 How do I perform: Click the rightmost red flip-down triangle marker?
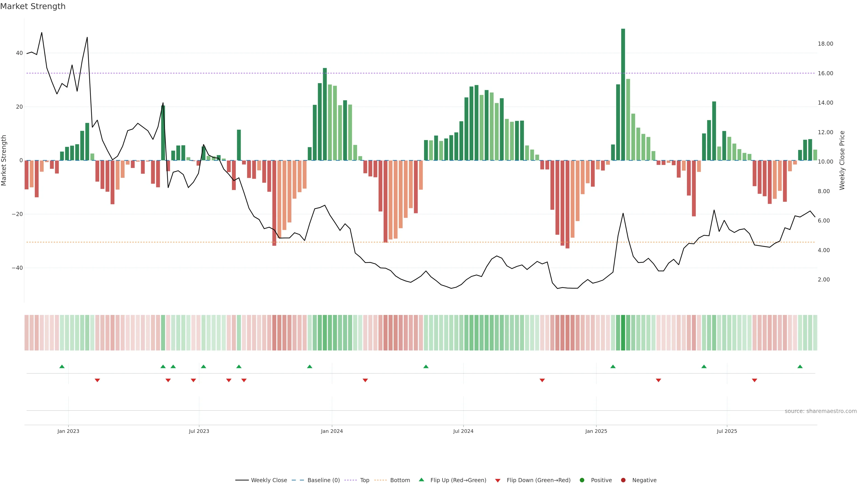coord(755,380)
